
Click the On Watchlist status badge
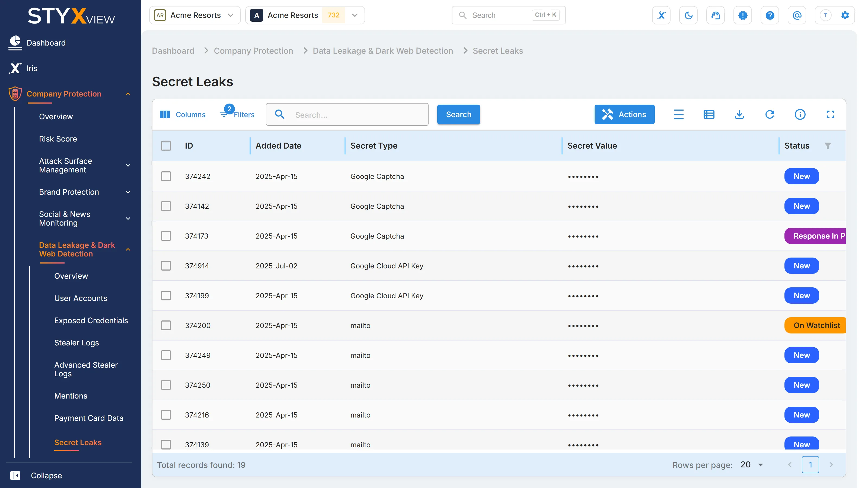[815, 325]
